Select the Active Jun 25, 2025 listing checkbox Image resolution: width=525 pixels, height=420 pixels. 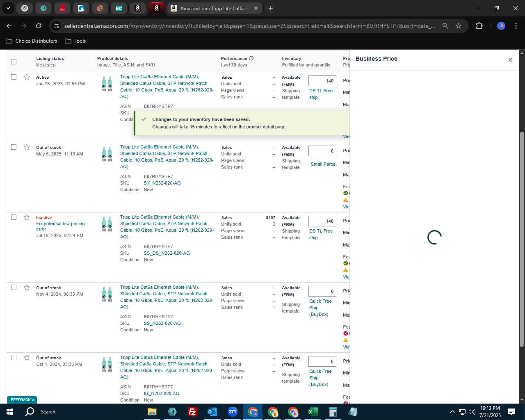(x=14, y=77)
